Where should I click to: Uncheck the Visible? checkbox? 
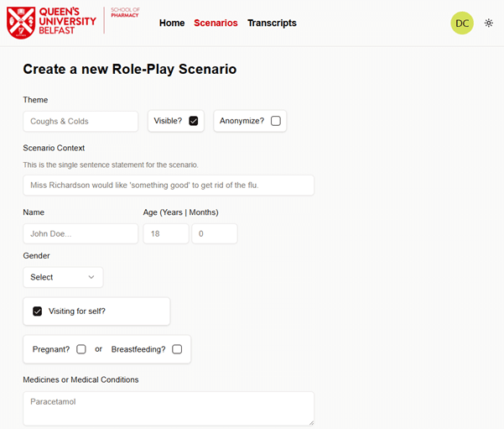(194, 121)
